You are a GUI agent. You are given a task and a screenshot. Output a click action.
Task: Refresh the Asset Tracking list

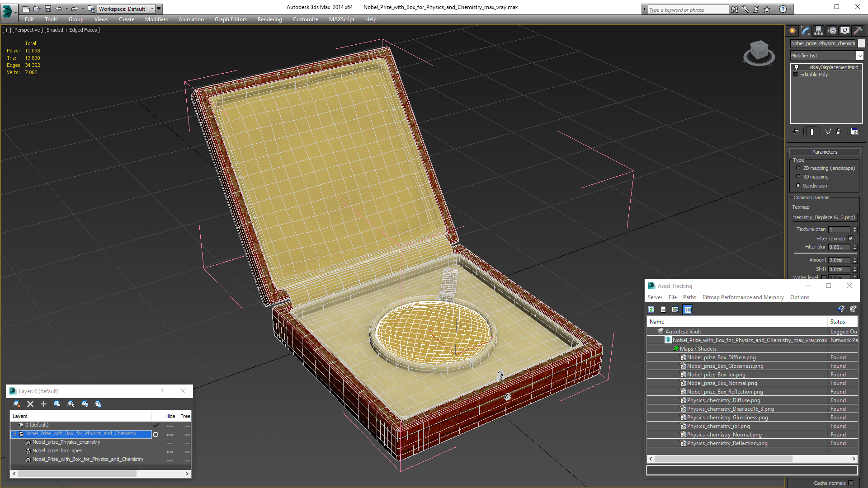651,310
